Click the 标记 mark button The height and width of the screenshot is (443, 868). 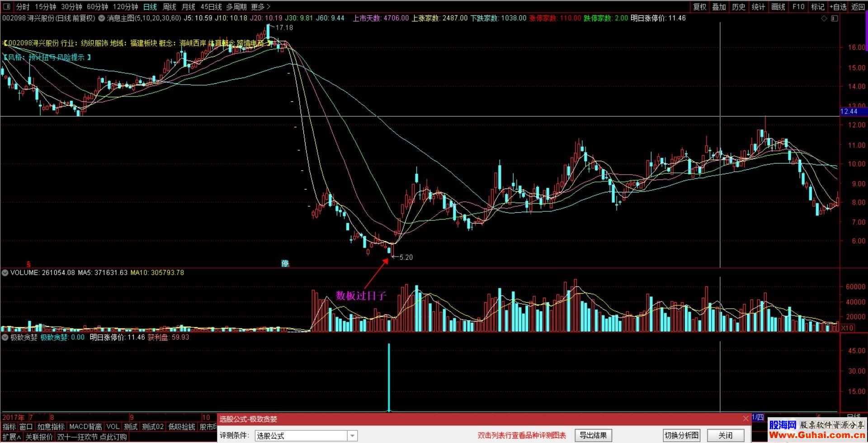pos(818,7)
